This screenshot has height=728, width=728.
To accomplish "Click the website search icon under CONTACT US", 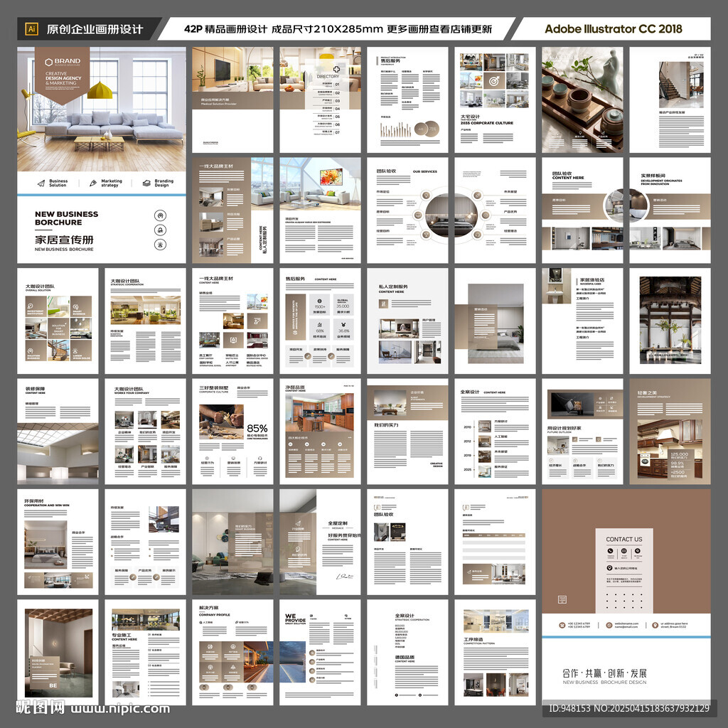I will tap(638, 551).
